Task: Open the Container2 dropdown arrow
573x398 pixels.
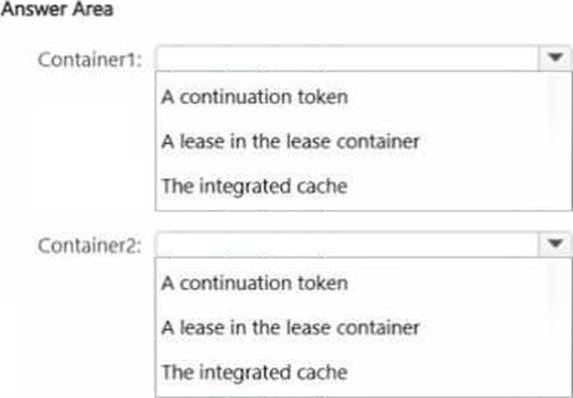Action: coord(555,244)
